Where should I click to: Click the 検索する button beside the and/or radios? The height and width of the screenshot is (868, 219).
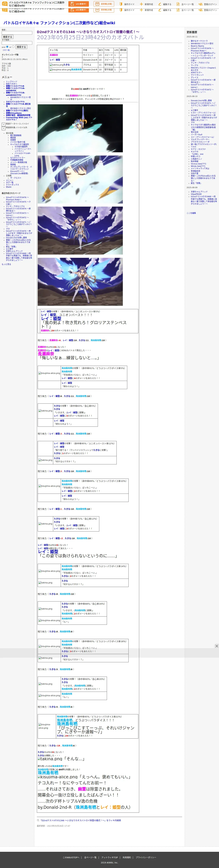[21, 47]
